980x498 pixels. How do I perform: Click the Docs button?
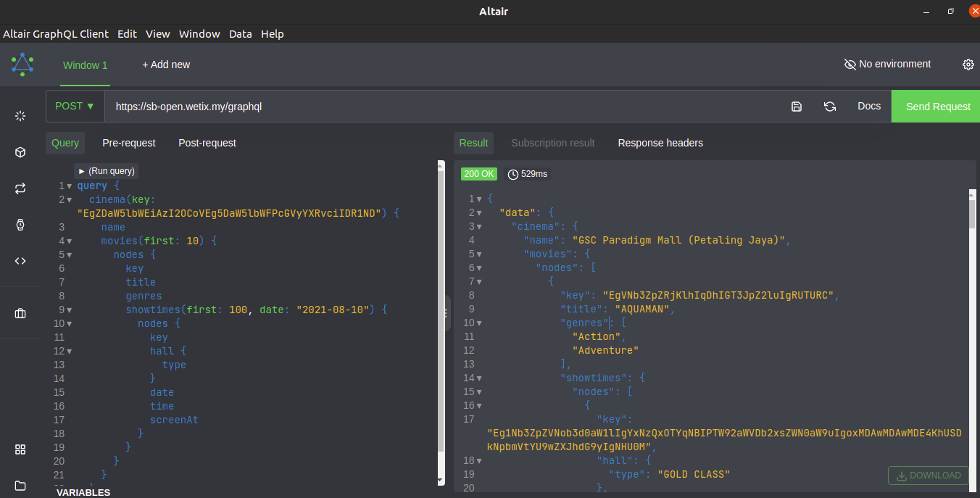point(869,106)
